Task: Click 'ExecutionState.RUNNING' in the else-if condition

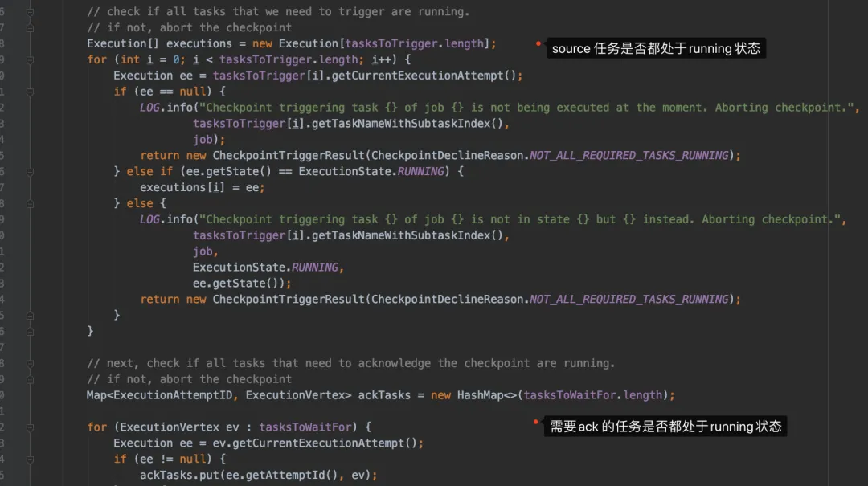Action: point(371,172)
